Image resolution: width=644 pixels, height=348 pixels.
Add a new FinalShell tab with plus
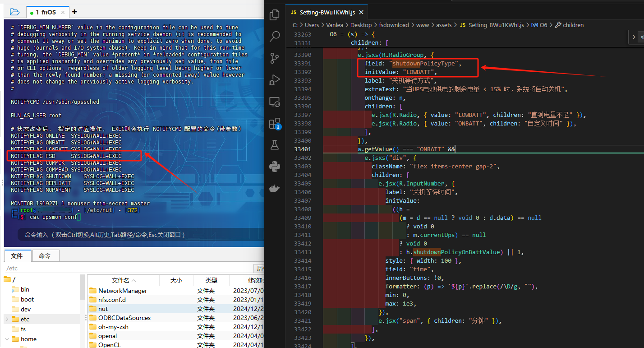pos(74,12)
